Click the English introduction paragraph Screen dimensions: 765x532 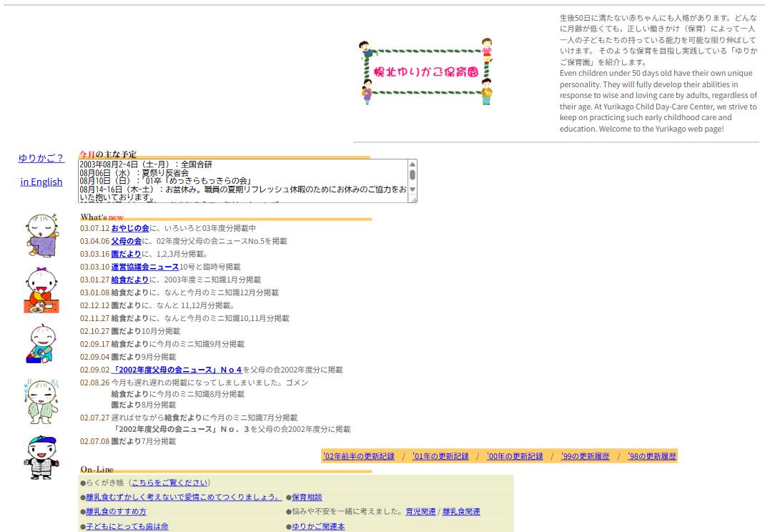[658, 101]
